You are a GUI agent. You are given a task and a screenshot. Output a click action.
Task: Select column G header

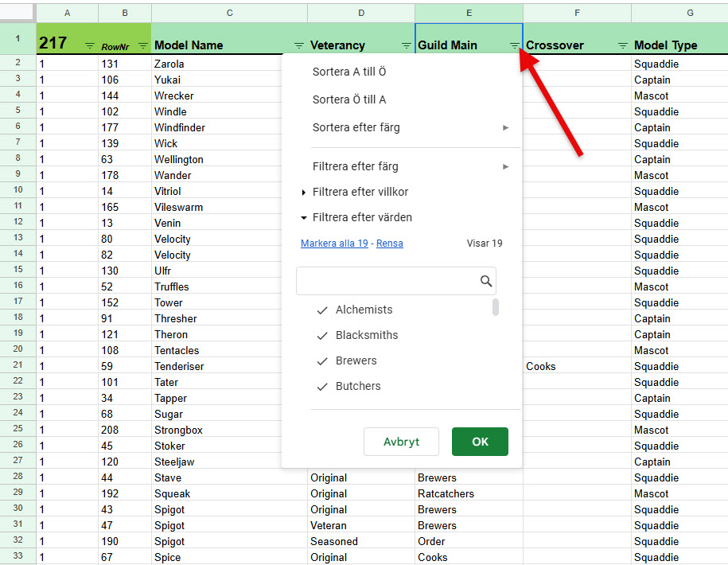tap(679, 13)
